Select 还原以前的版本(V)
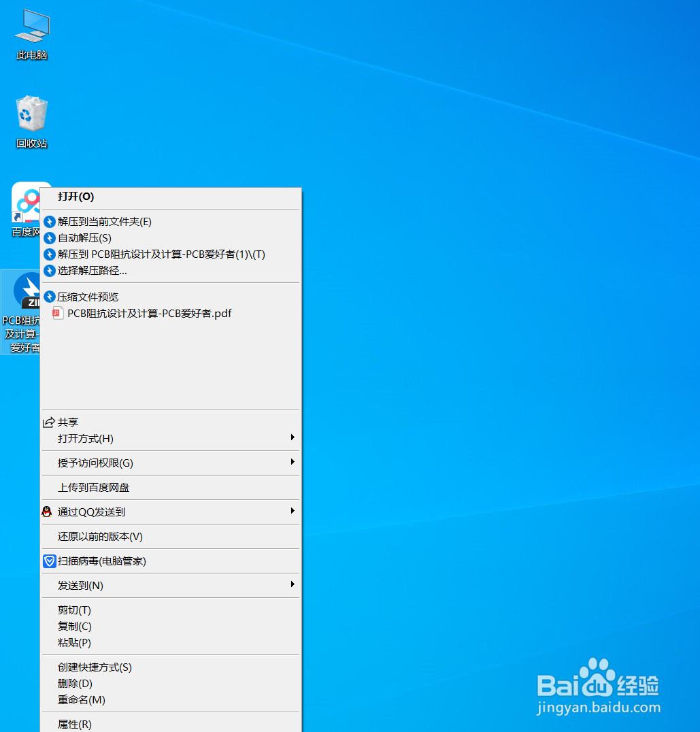Viewport: 700px width, 732px height. [170, 537]
